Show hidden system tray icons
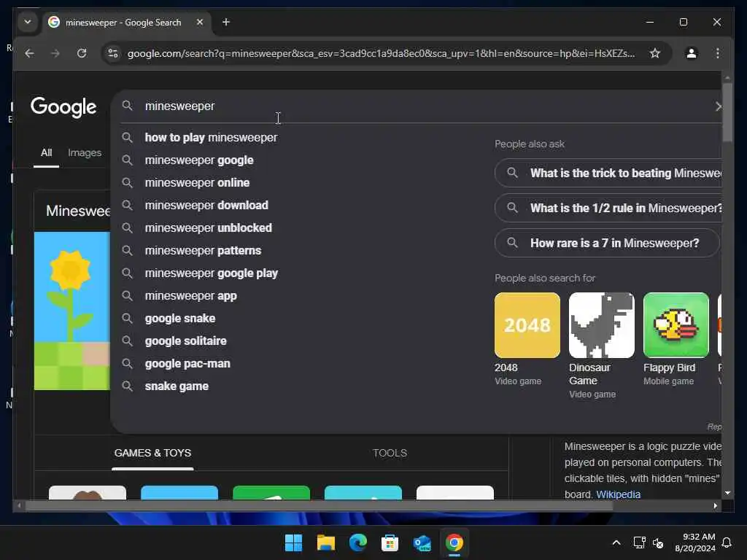This screenshot has width=747, height=560. coord(616,542)
